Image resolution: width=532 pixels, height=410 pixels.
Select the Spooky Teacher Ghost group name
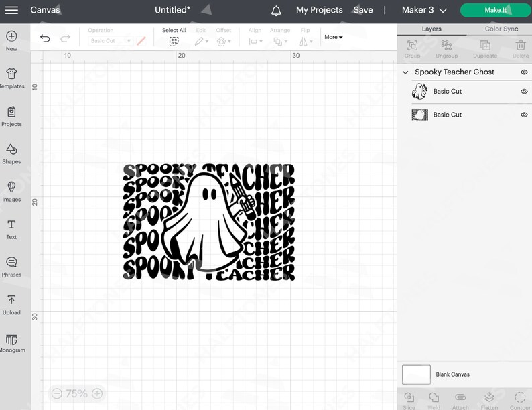tap(454, 72)
